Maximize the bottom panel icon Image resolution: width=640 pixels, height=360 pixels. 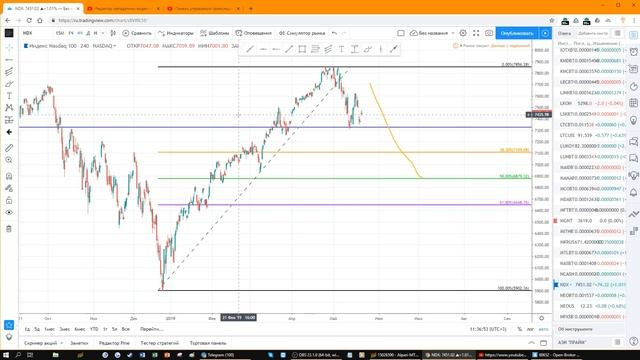tap(543, 343)
